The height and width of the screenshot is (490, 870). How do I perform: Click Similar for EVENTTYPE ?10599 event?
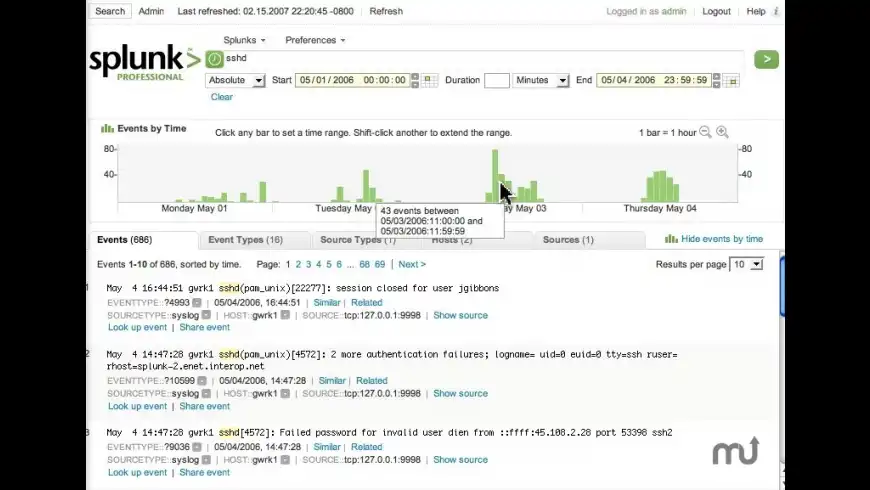click(332, 381)
